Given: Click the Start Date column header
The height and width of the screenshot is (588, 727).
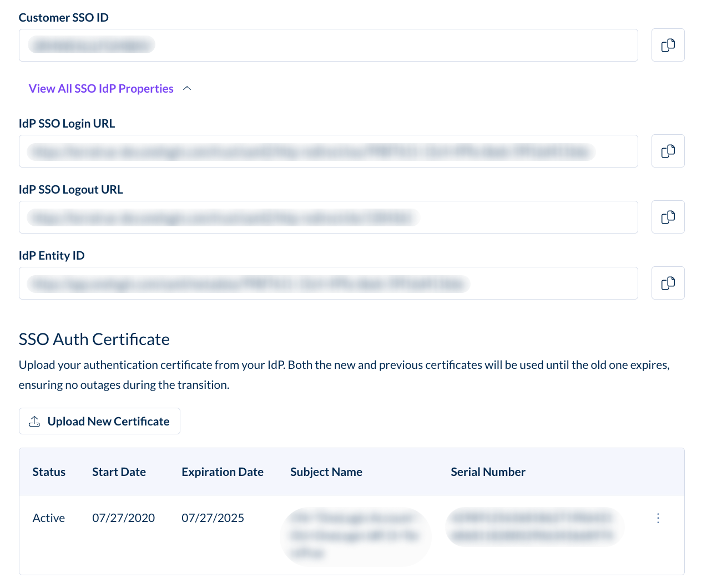Looking at the screenshot, I should click(x=119, y=472).
